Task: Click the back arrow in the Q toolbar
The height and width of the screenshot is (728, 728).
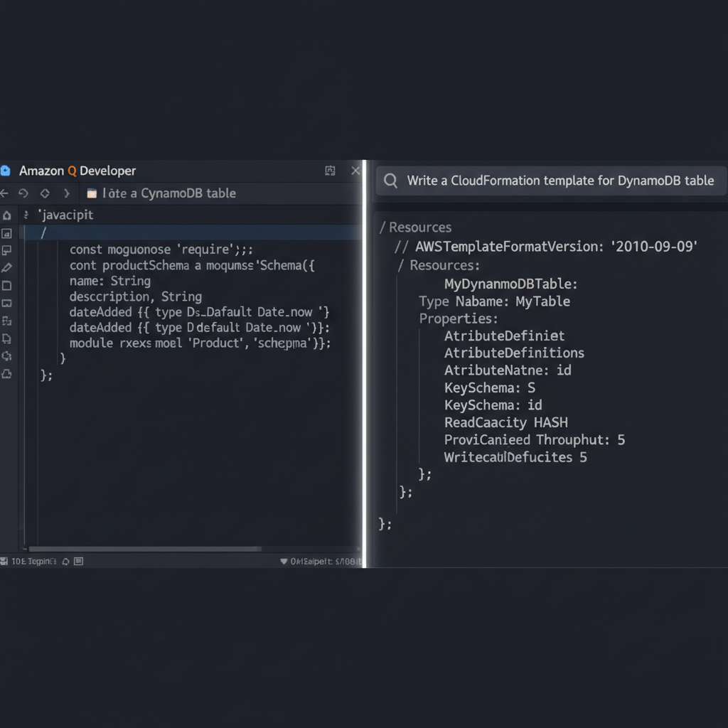Action: (6, 193)
